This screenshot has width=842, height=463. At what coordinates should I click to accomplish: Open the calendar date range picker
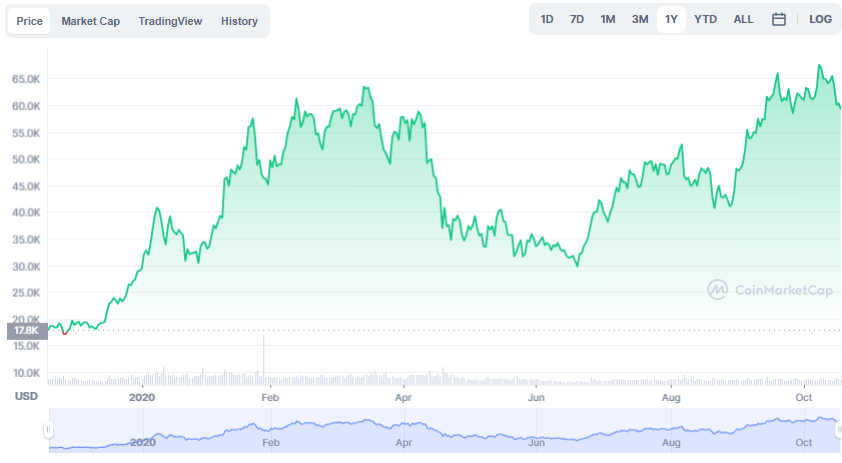[779, 19]
